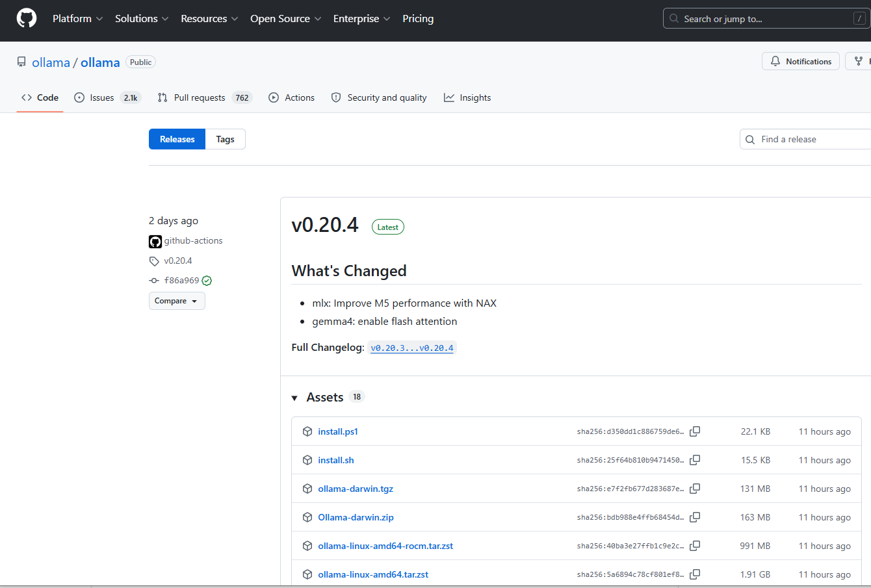
Task: Open the v0.20.4 release title
Action: tap(325, 225)
